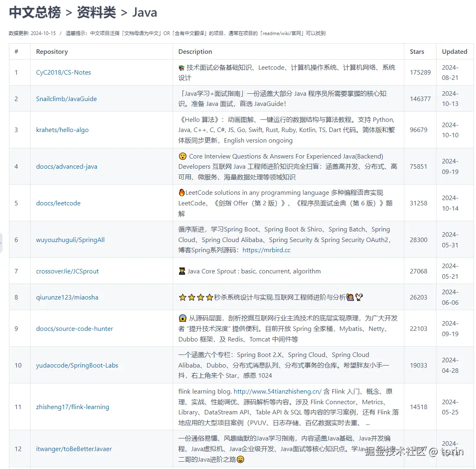
Task: Select the star count 146377
Action: [x=420, y=99]
